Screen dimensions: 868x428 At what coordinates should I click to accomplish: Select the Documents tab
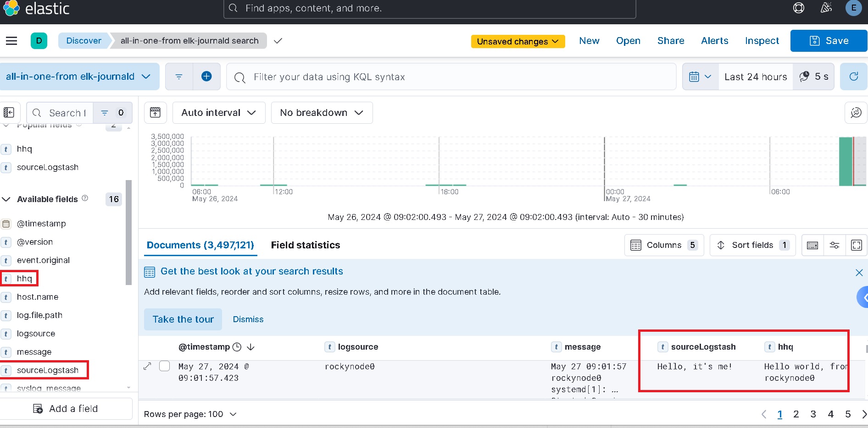[200, 245]
